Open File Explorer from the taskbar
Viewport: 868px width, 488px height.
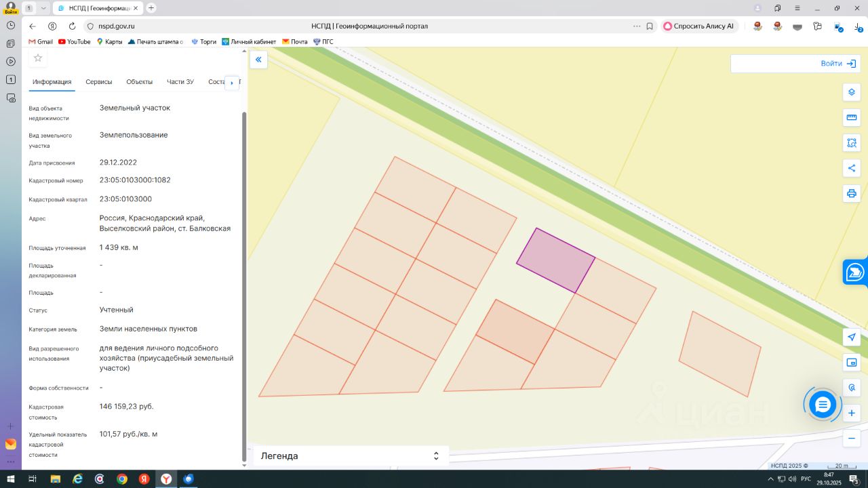(x=55, y=479)
